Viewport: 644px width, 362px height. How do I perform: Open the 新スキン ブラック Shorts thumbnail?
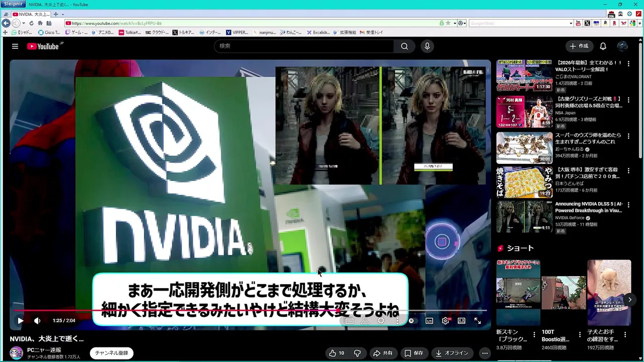tap(518, 293)
